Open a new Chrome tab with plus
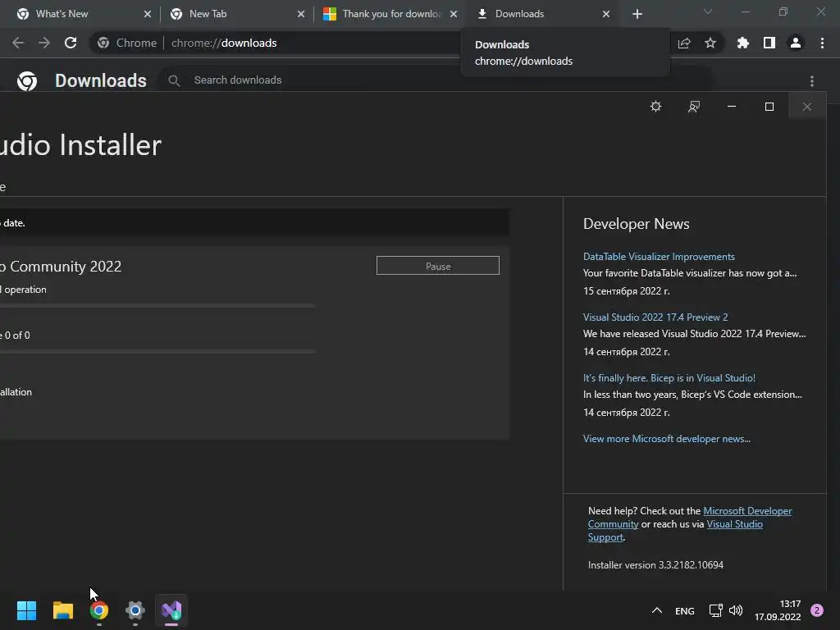The image size is (840, 630). pos(637,15)
